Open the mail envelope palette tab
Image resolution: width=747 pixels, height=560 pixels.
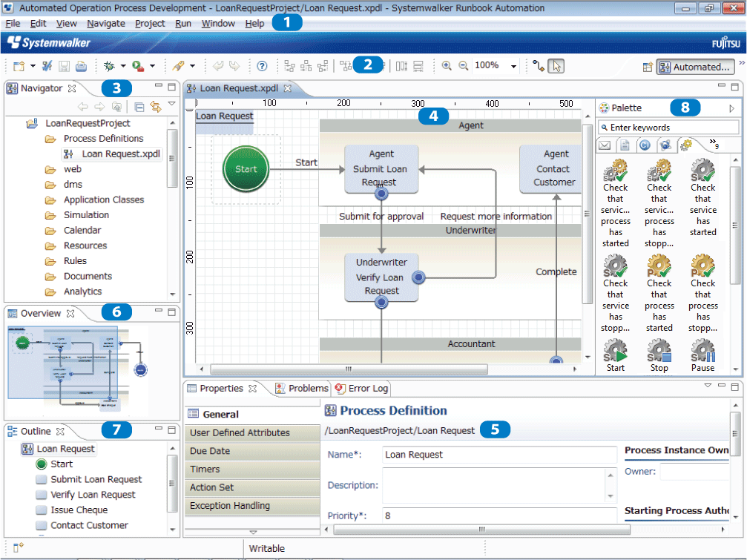click(x=605, y=145)
